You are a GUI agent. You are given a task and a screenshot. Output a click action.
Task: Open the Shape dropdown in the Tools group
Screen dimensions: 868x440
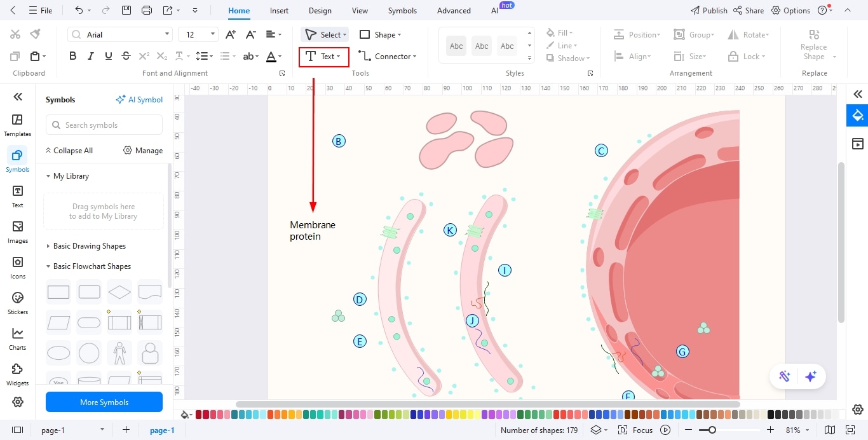pos(381,34)
